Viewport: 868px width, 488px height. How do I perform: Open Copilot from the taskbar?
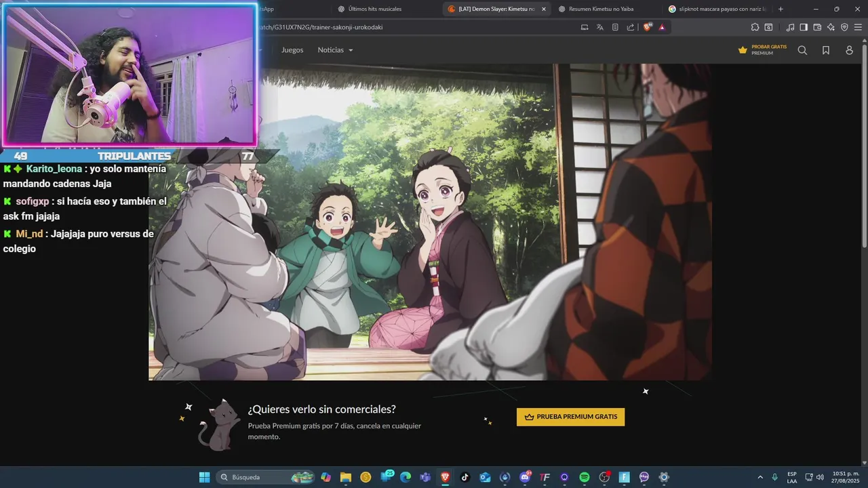325,477
